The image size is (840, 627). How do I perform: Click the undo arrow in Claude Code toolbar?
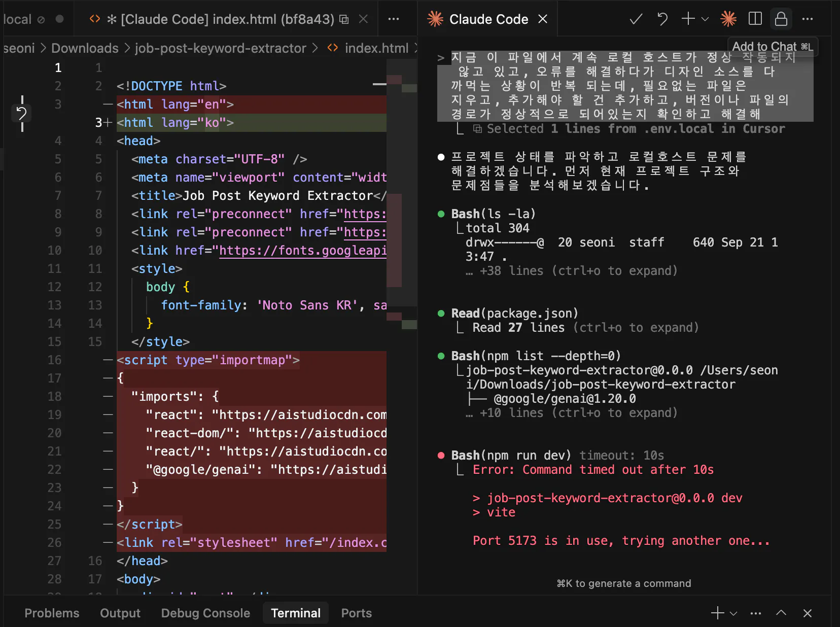[x=662, y=19]
